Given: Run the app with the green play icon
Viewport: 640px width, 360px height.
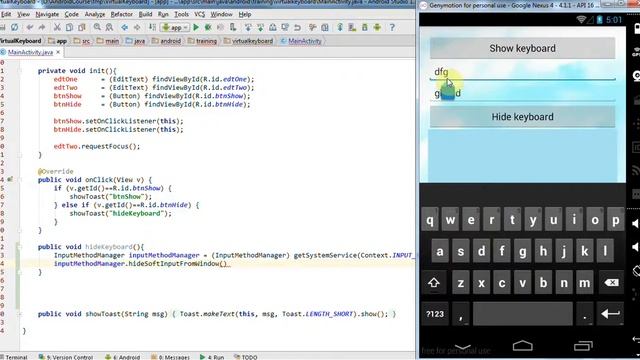Looking at the screenshot, I should pyautogui.click(x=196, y=27).
